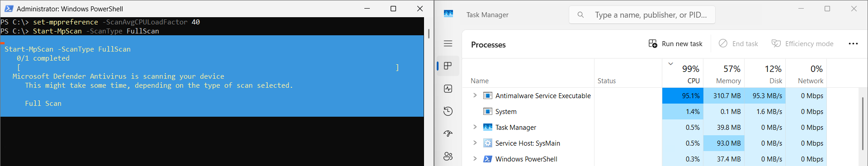Click the PowerShell window vertical scrollbar

tap(429, 33)
